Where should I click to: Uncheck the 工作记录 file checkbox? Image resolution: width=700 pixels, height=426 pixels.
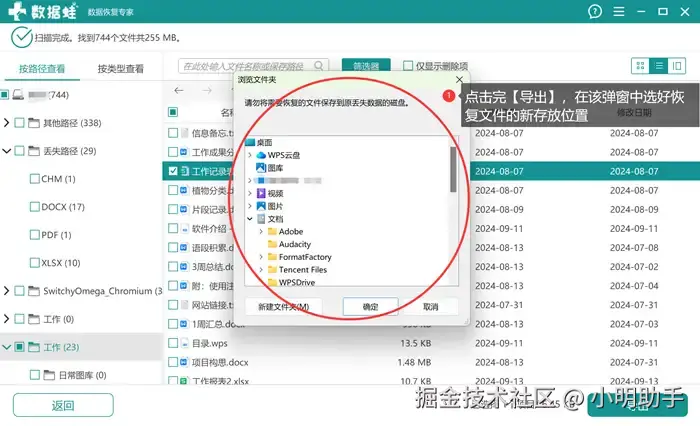(x=173, y=171)
